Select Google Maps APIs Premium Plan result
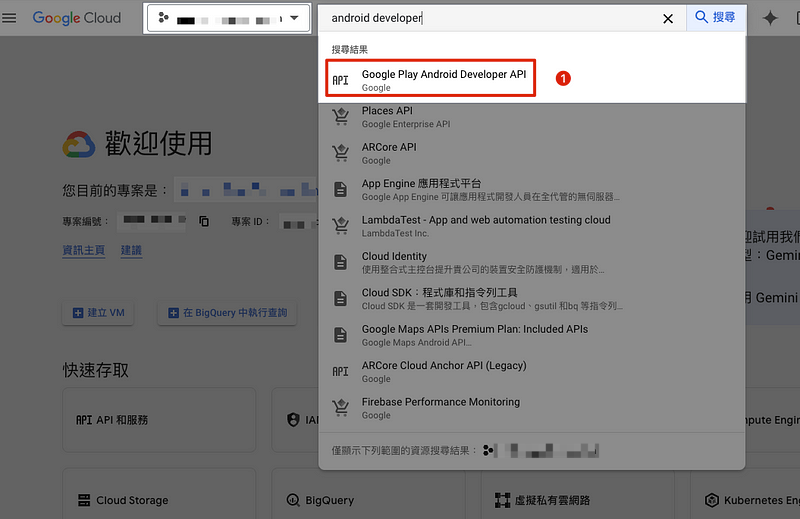Screen dimensions: 800x519 532,335
